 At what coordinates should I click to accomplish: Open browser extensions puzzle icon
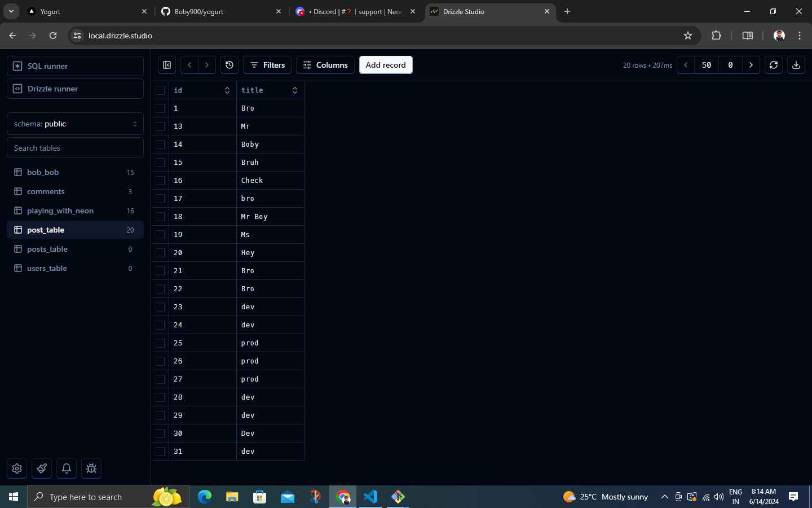coord(716,36)
